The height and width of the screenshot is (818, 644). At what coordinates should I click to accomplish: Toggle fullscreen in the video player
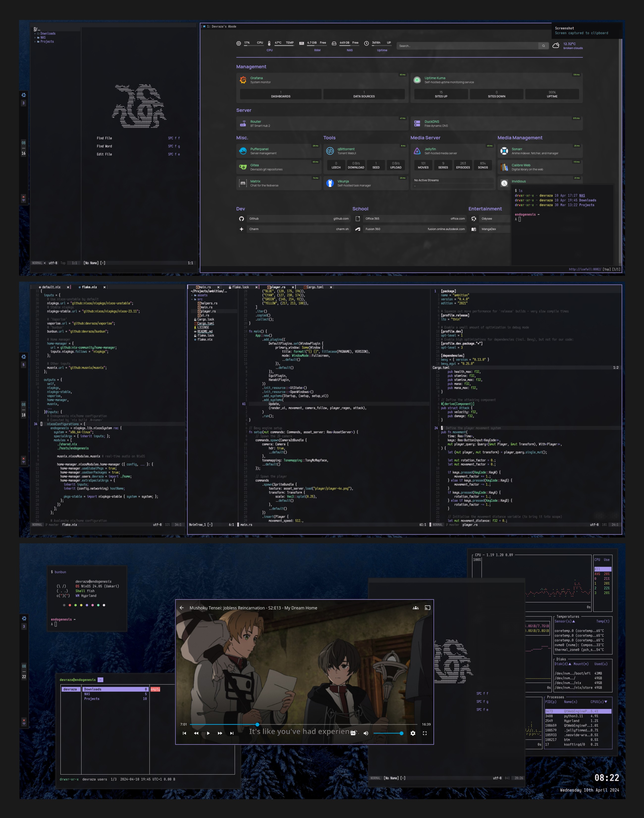[x=425, y=733]
